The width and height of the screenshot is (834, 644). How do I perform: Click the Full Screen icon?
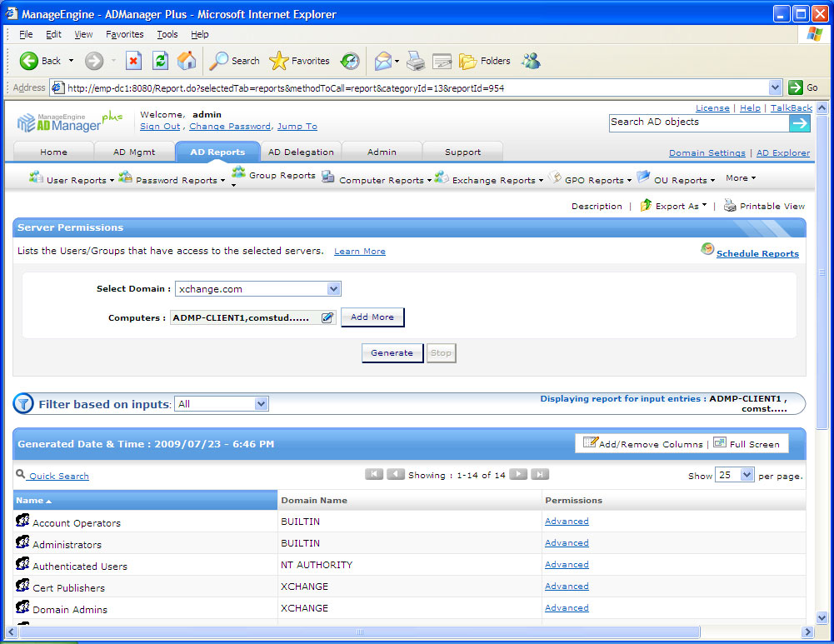pyautogui.click(x=720, y=442)
